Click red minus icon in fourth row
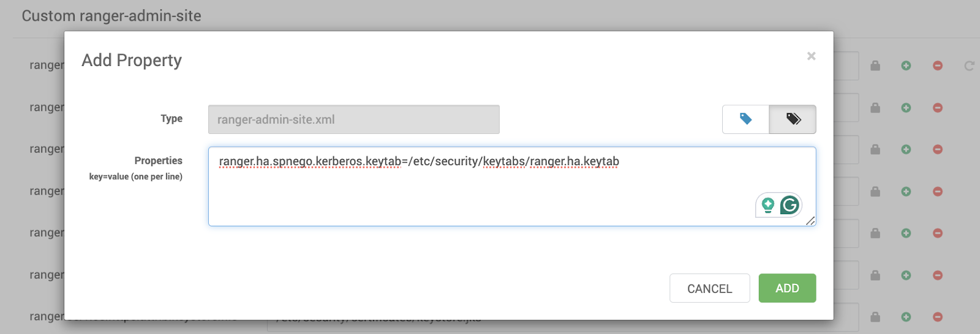 (x=937, y=191)
